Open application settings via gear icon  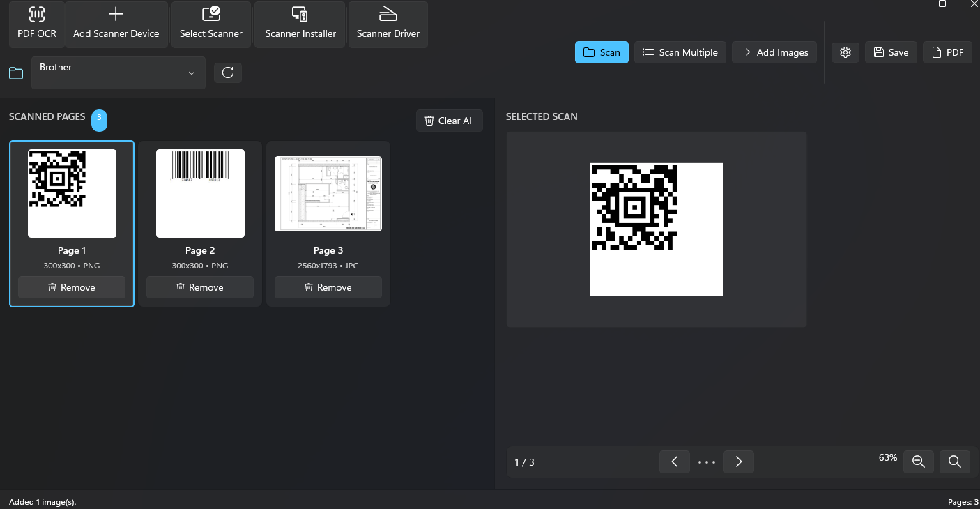click(845, 52)
